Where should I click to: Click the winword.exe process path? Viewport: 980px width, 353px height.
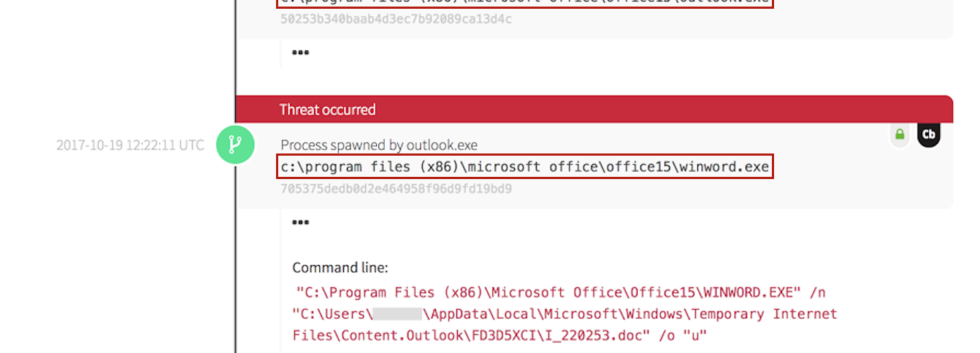click(525, 167)
